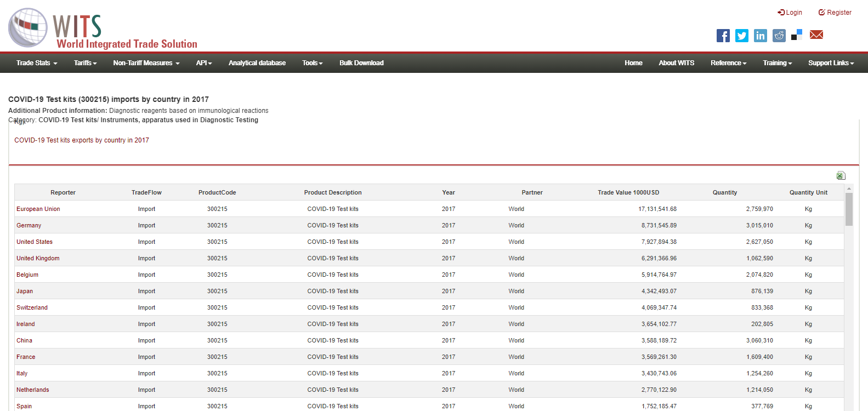Open COVID-19 Test kits exports 2017 link
Viewport: 868px width, 411px height.
coord(82,140)
